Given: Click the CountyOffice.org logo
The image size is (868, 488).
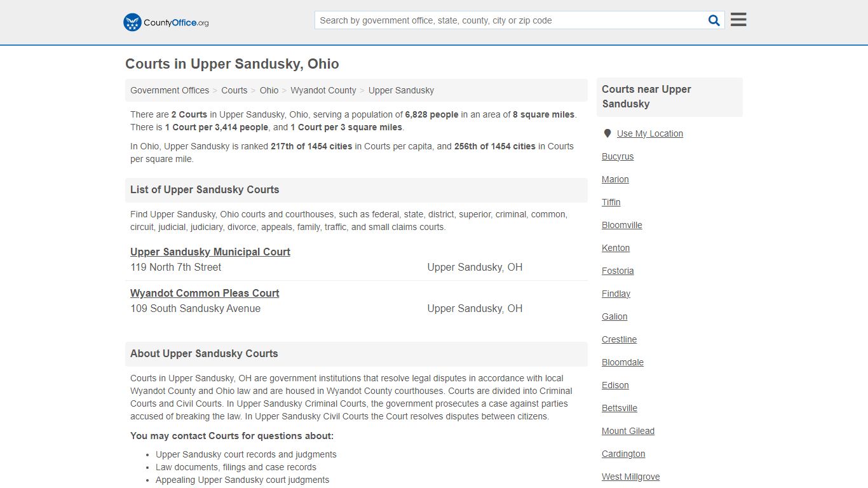Looking at the screenshot, I should click(x=166, y=22).
